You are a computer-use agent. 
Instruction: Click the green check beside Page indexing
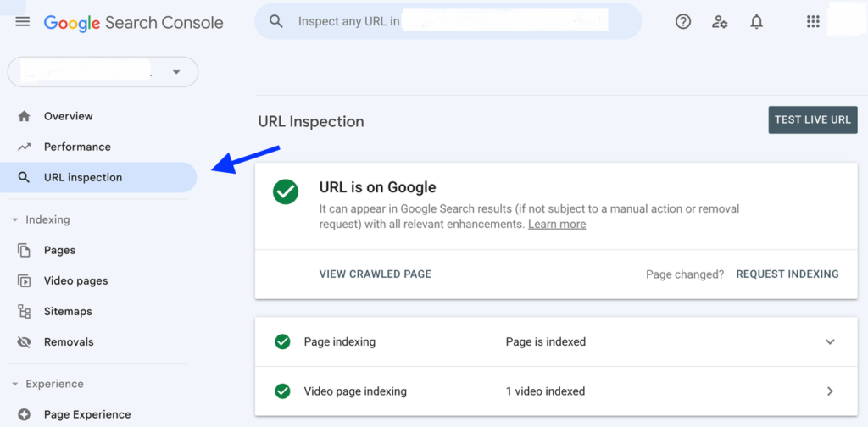click(x=282, y=341)
